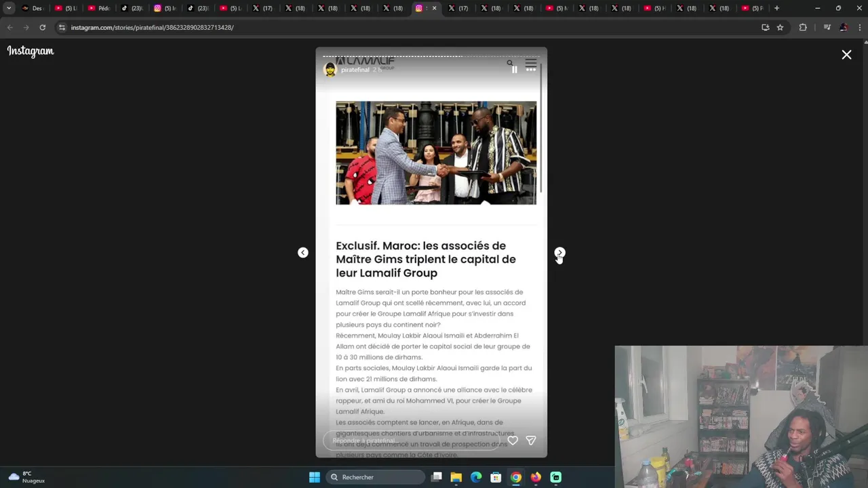The width and height of the screenshot is (868, 488).
Task: Go back to the previous story arrow
Action: click(x=303, y=253)
